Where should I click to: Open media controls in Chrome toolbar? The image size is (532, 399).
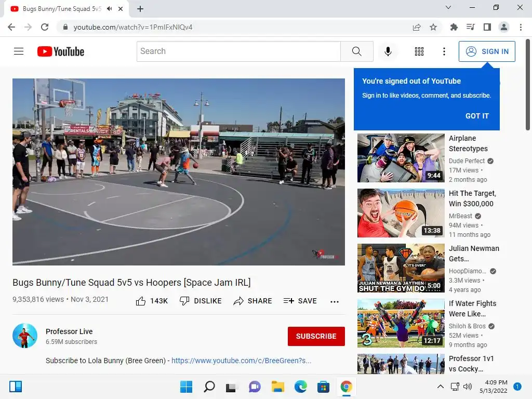click(470, 27)
